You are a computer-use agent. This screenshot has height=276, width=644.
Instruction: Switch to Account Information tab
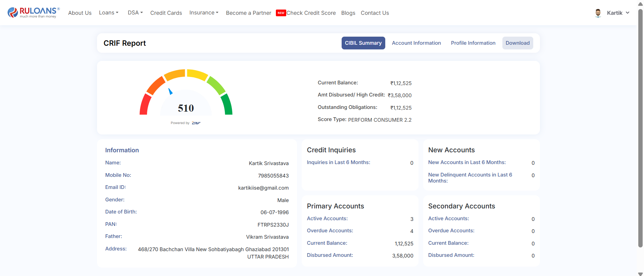tap(416, 43)
